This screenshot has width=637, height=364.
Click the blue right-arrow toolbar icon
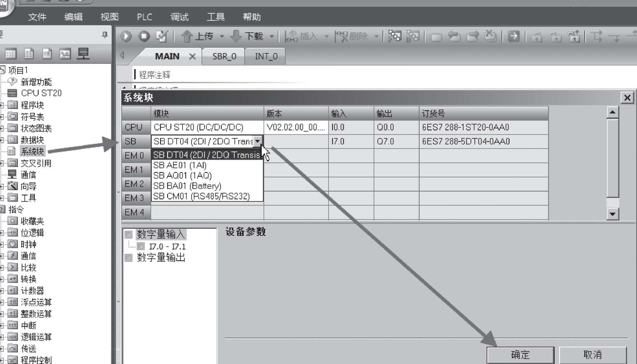514,36
